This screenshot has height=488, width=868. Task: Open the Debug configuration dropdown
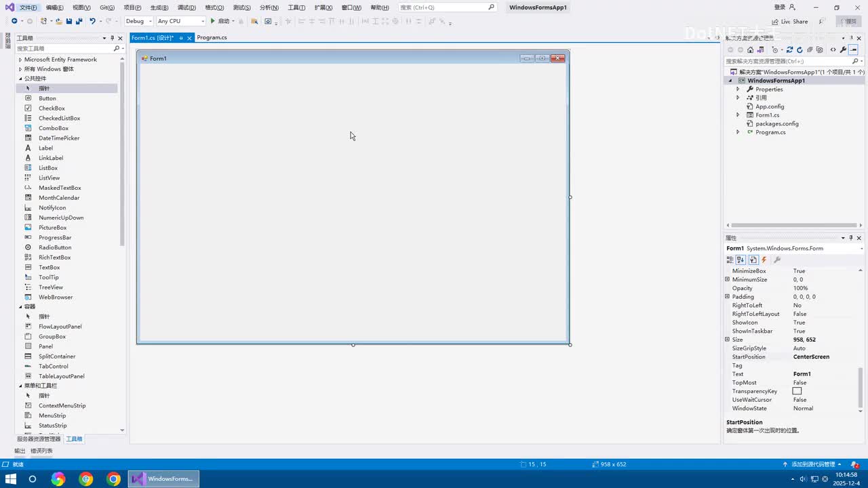(x=138, y=21)
